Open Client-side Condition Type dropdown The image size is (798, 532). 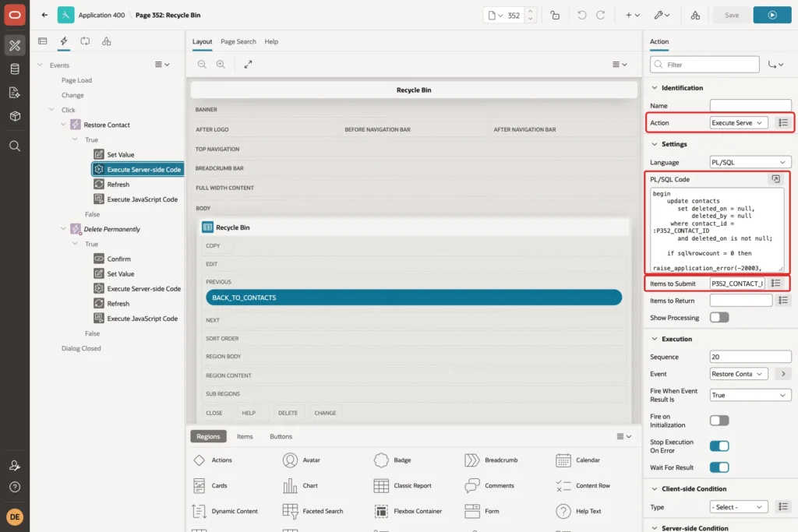tap(739, 507)
